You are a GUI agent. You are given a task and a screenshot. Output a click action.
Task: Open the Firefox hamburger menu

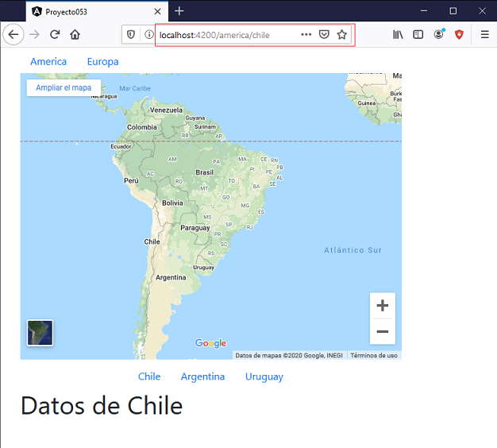point(484,34)
